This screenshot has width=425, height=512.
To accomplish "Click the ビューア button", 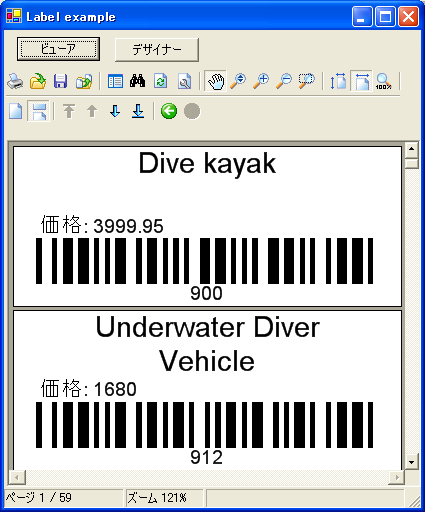I will point(58,49).
